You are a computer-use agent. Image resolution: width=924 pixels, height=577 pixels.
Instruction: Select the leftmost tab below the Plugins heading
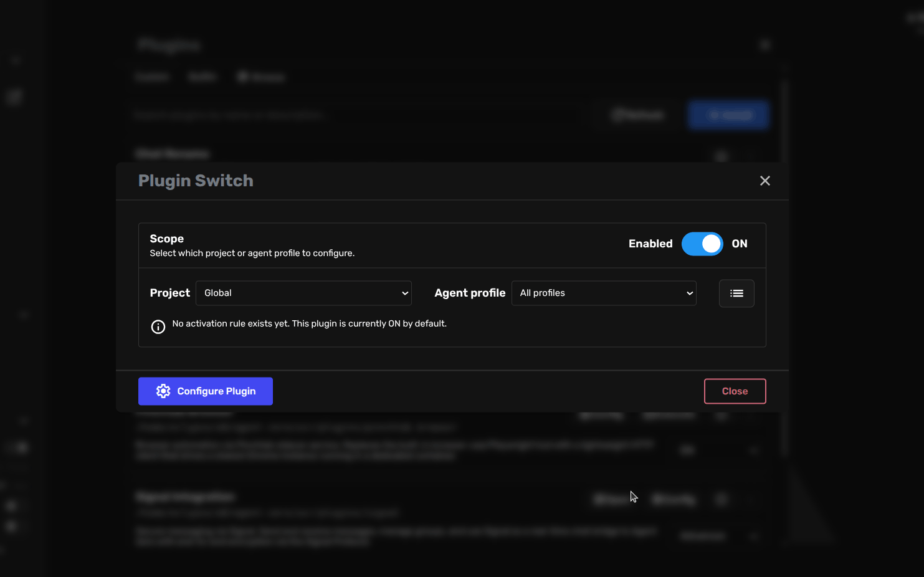pos(151,76)
